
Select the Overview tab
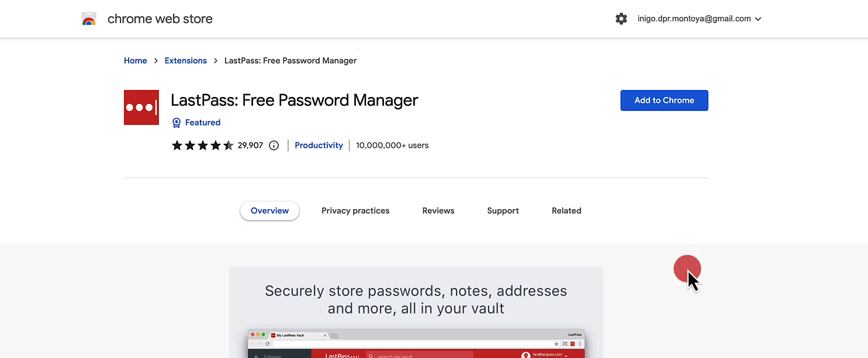[269, 211]
